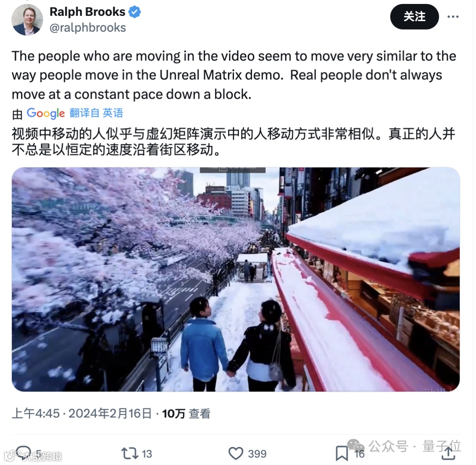Image resolution: width=476 pixels, height=465 pixels.
Task: Click the Google translation logo
Action: 46,114
